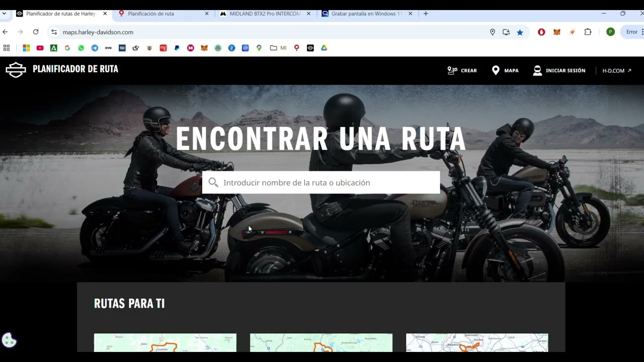Screen dimensions: 644x362
Task: Click the route name or location search field
Action: (x=321, y=183)
